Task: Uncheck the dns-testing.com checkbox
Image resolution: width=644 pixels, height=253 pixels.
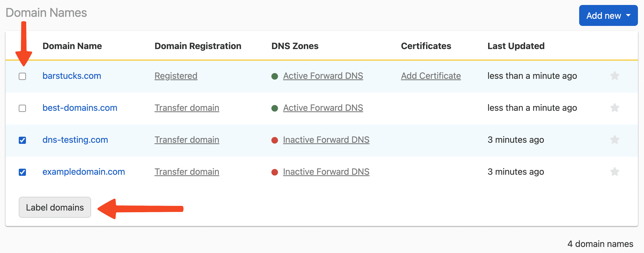Action: point(22,140)
